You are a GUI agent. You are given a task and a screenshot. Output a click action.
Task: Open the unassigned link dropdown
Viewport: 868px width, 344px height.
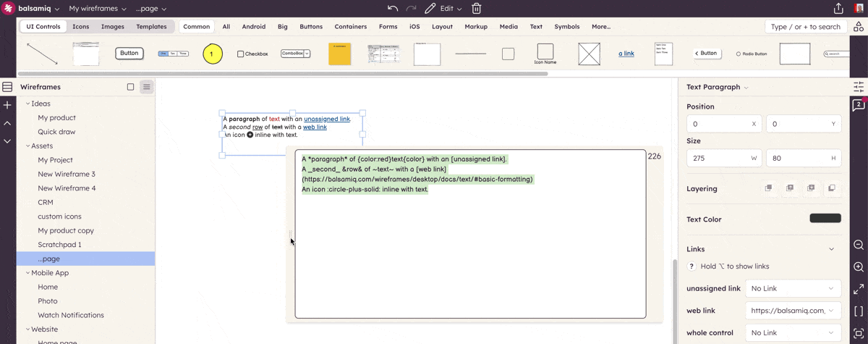pyautogui.click(x=793, y=288)
